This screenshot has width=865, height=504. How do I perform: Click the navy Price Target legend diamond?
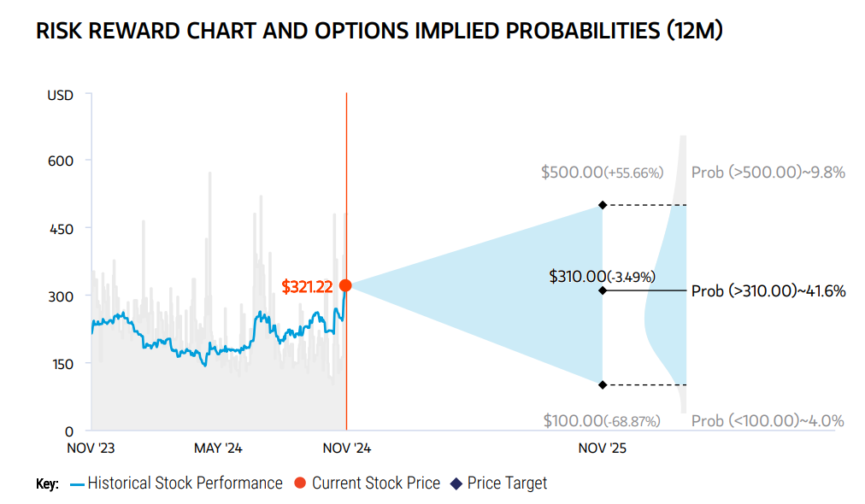coord(456,483)
